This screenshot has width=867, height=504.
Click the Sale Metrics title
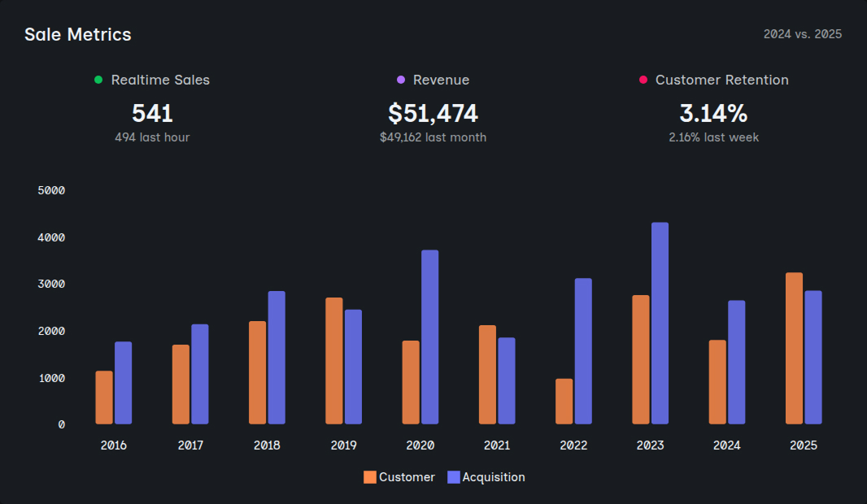[78, 34]
